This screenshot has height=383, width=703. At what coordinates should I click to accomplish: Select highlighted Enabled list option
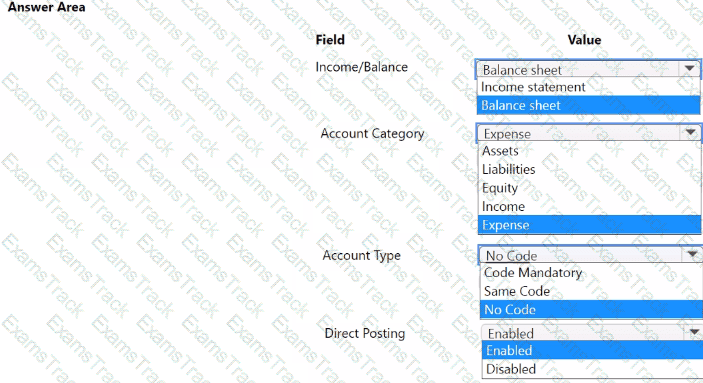(592, 350)
